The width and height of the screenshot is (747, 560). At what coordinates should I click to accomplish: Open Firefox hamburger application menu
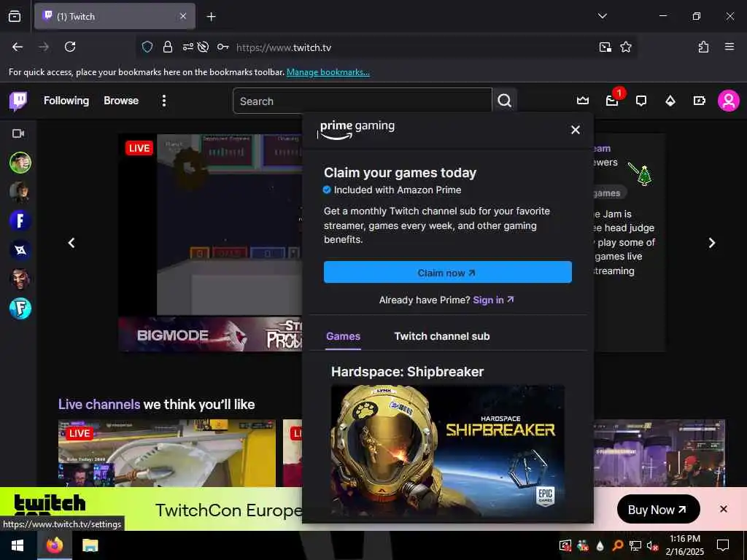[729, 47]
